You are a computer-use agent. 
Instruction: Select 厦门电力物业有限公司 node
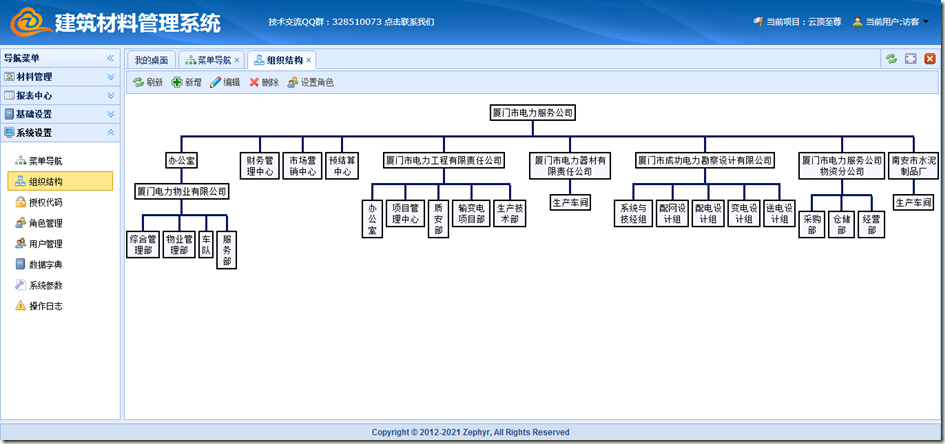click(181, 192)
